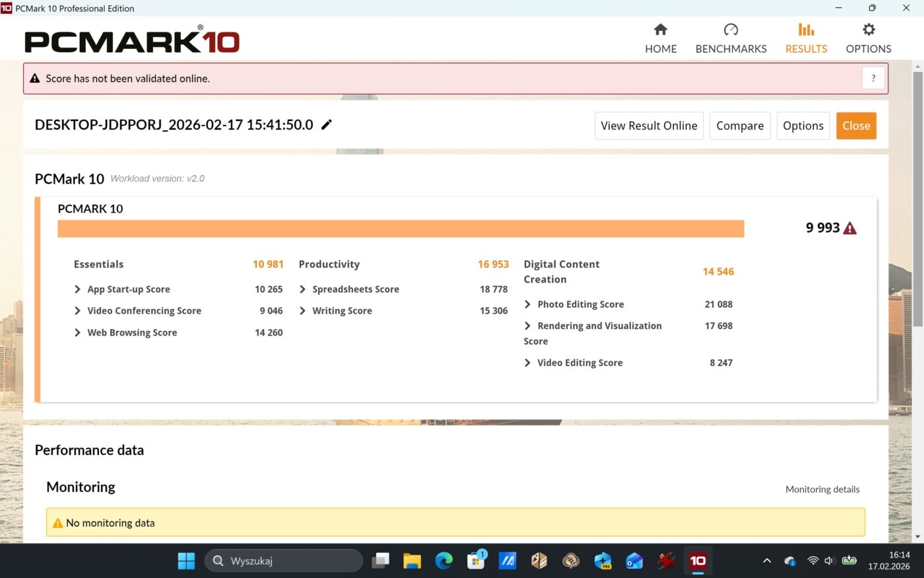This screenshot has height=578, width=924.
Task: Open Microsoft Edge from the taskbar
Action: click(x=444, y=561)
